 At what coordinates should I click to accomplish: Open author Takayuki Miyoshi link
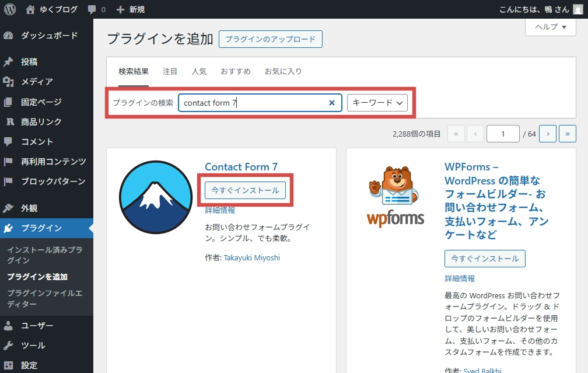pos(252,258)
